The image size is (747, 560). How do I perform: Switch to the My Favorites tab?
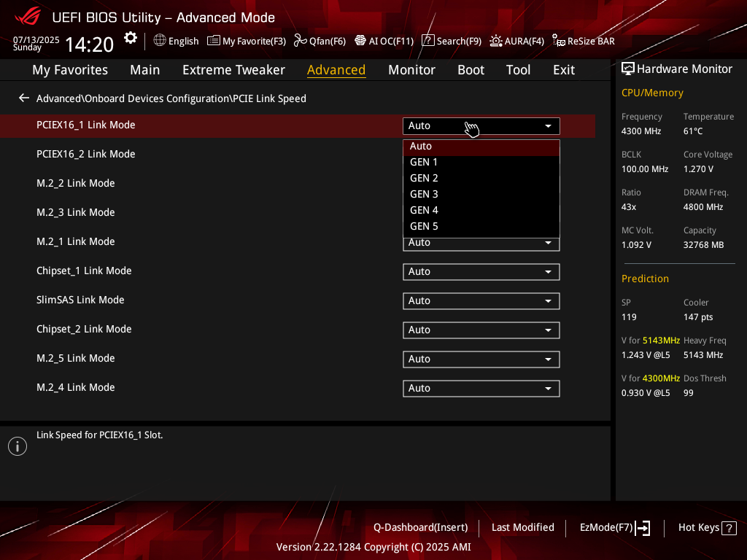coord(70,70)
